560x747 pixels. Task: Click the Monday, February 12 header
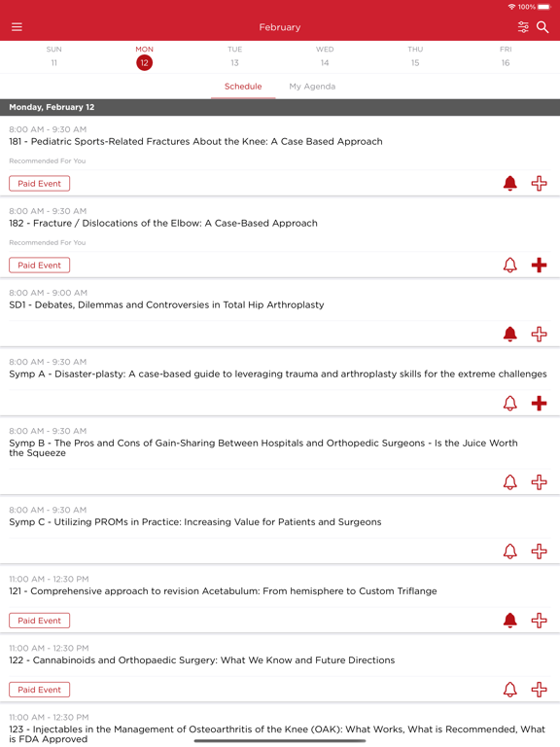click(280, 107)
